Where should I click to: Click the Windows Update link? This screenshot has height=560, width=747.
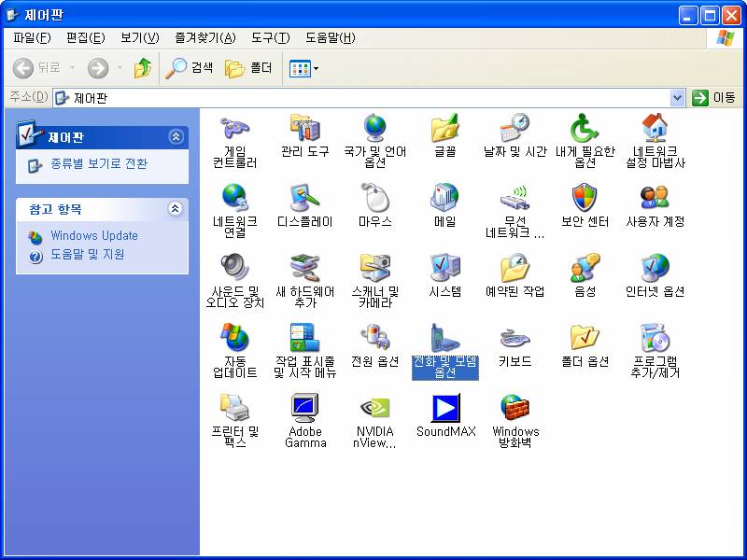[x=93, y=236]
